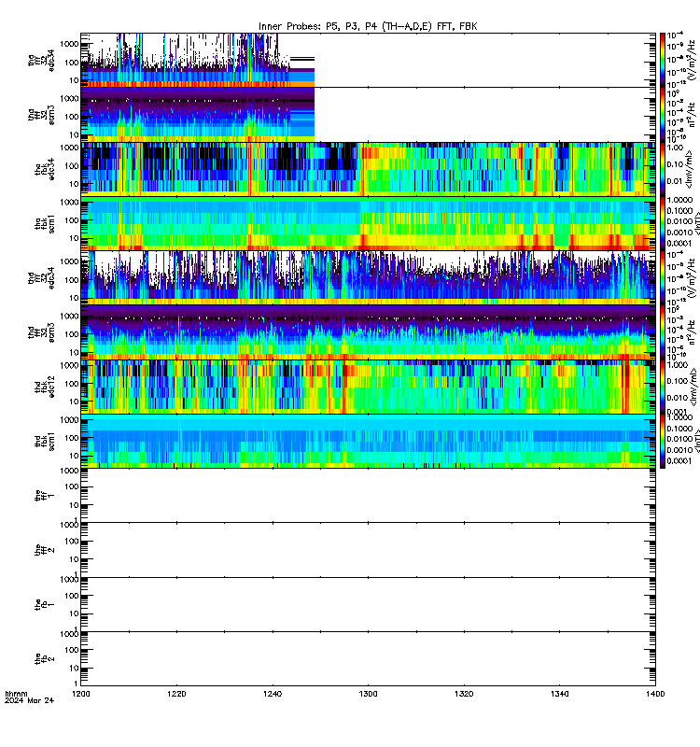700x747 pixels.
Task: Click the color bar beside tha fbk edc34 panel
Action: 663,169
